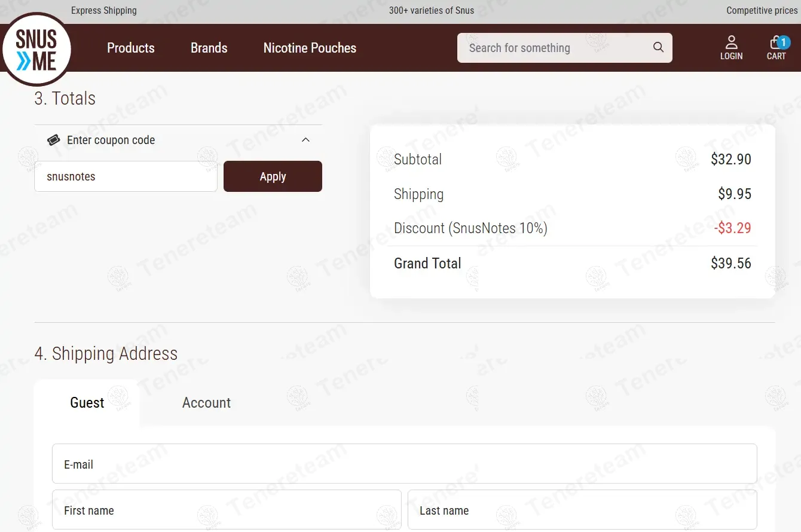Click 'Competitive prices' banner text
Viewport: 801px width, 532px height.
pyautogui.click(x=762, y=10)
